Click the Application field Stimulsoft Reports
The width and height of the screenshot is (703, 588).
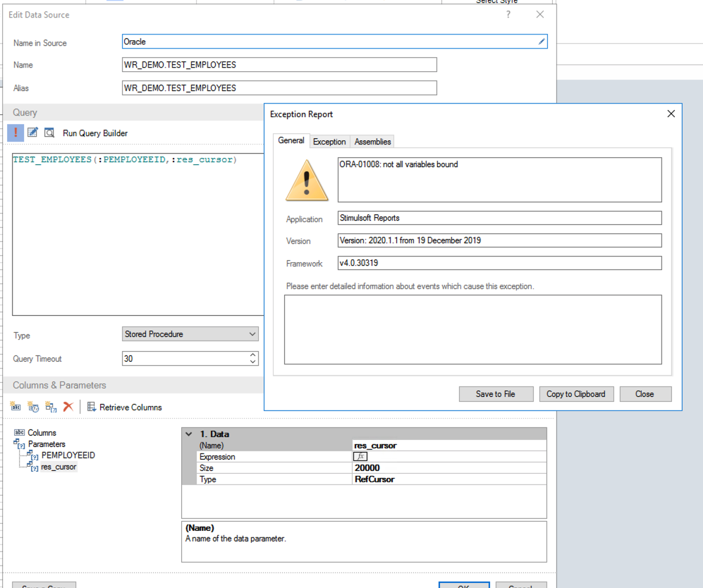(x=499, y=218)
